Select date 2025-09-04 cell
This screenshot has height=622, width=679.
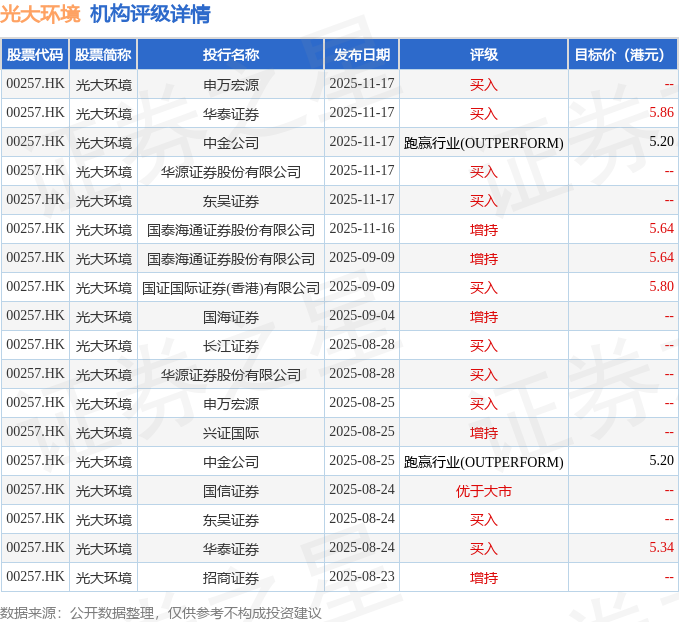click(362, 316)
